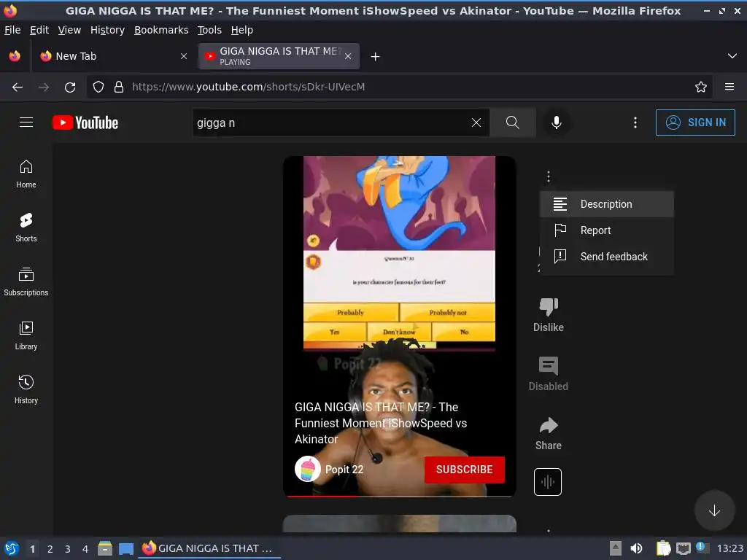Open History in the sidebar
The image size is (747, 560).
26,389
